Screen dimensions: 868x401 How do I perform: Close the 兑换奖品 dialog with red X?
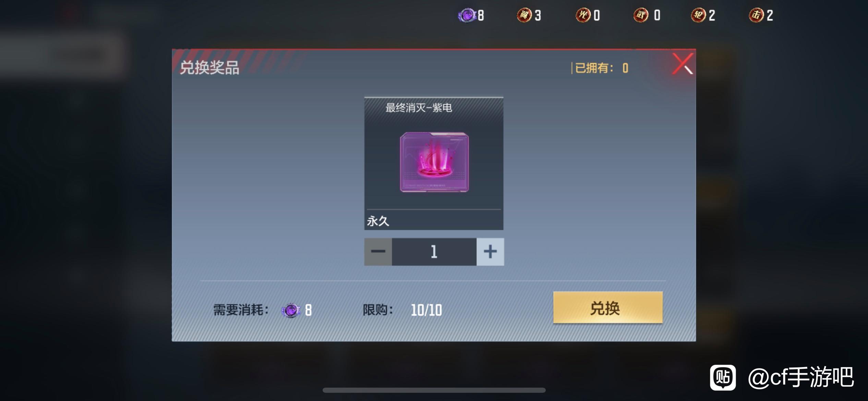[x=683, y=64]
